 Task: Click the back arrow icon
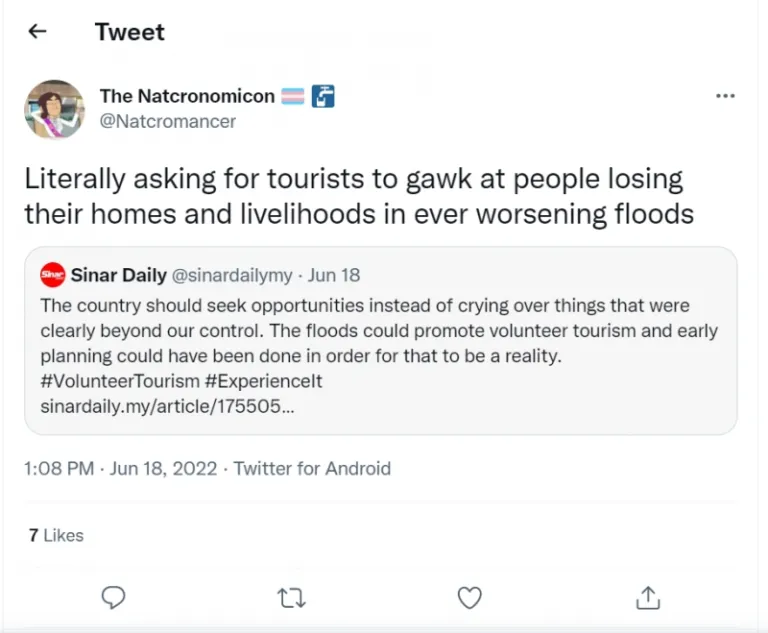[x=38, y=31]
